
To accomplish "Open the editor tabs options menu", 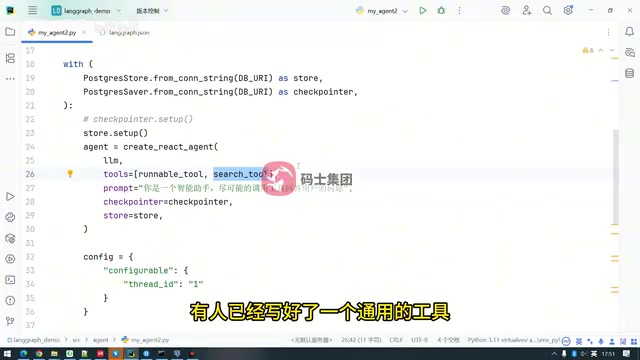I will 608,32.
